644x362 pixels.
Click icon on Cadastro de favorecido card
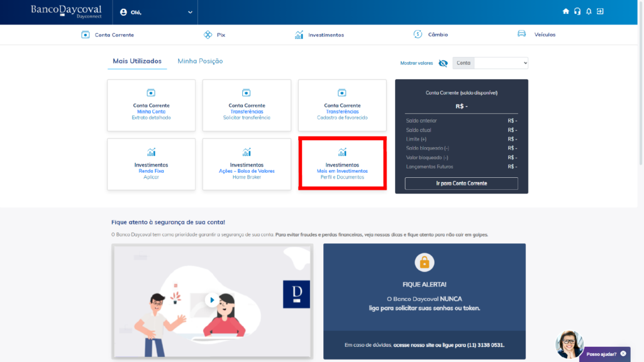pos(342,93)
